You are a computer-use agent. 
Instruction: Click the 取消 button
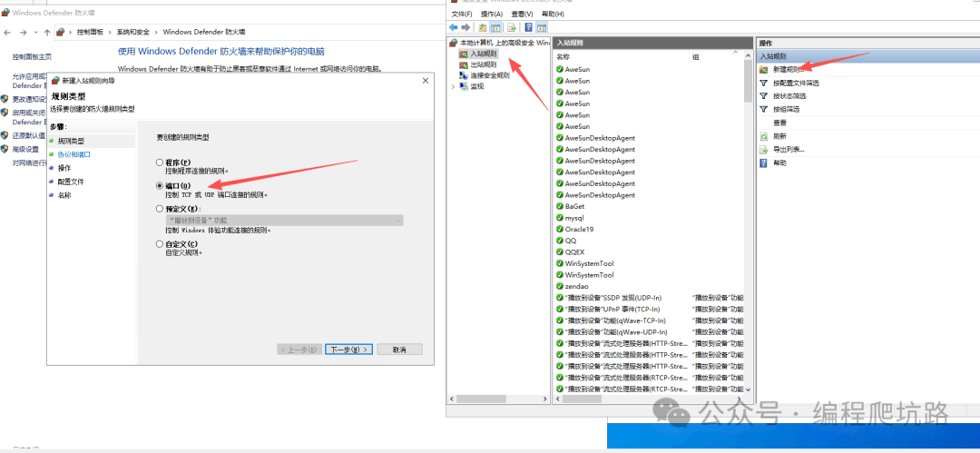click(x=400, y=350)
